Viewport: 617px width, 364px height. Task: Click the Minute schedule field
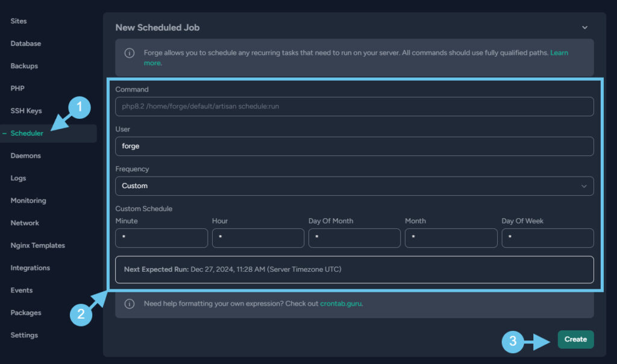[161, 238]
